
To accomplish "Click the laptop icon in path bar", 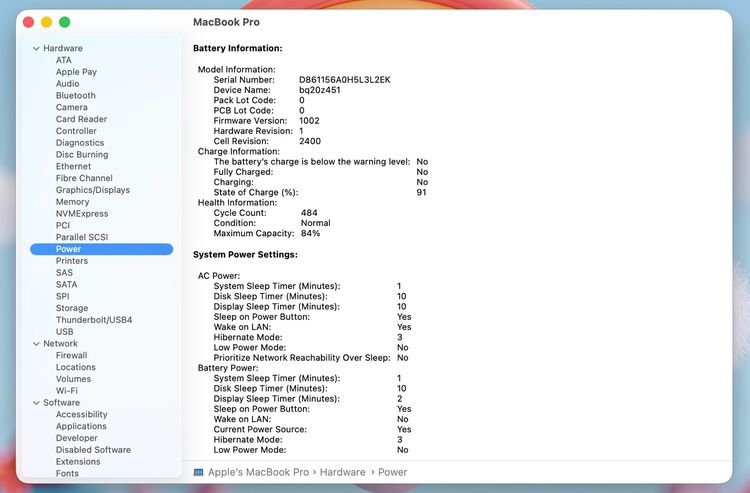I will tap(199, 472).
